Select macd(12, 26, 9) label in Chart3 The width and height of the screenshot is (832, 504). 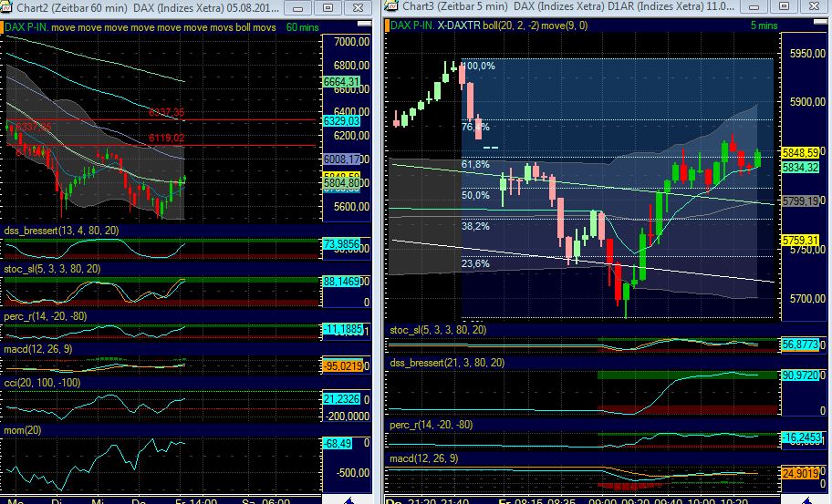pyautogui.click(x=423, y=458)
